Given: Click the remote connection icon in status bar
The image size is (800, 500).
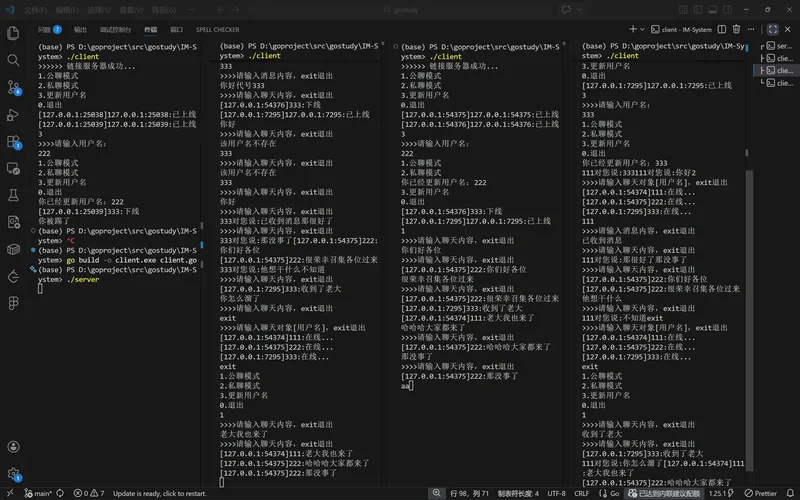Looking at the screenshot, I should click(10, 493).
